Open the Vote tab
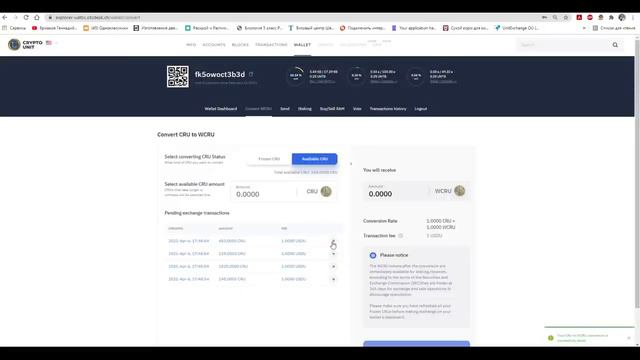 tap(357, 109)
